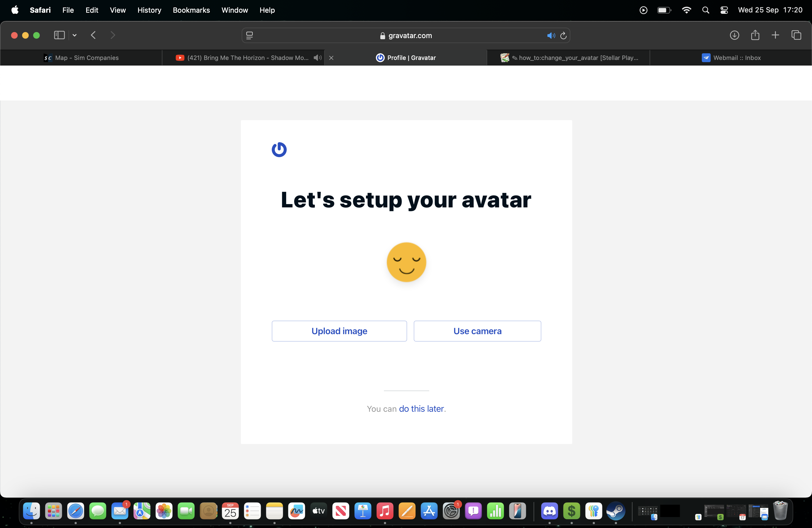Viewport: 812px width, 528px height.
Task: Toggle the Safari sidebar
Action: click(x=59, y=35)
